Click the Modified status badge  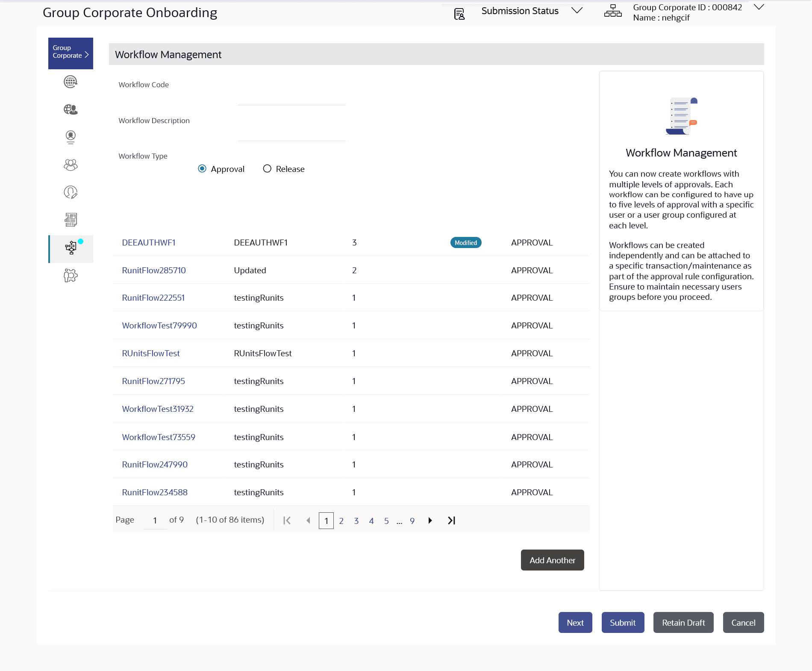[x=466, y=242]
